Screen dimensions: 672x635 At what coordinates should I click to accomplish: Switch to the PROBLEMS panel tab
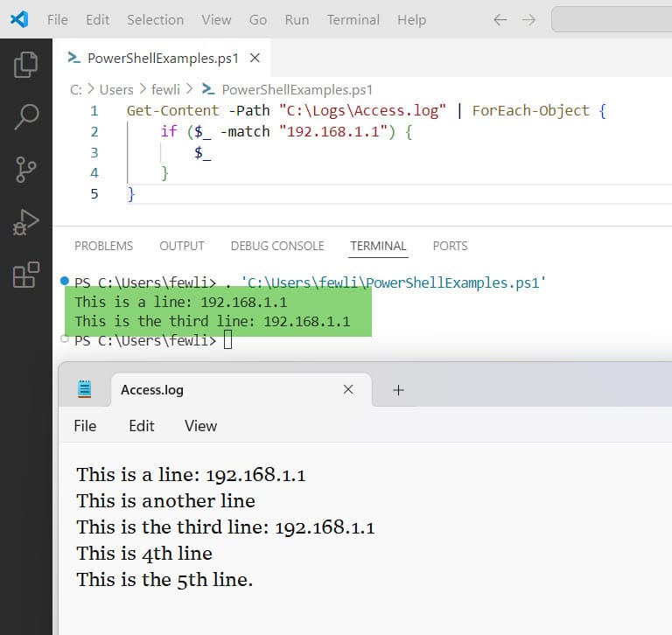104,246
